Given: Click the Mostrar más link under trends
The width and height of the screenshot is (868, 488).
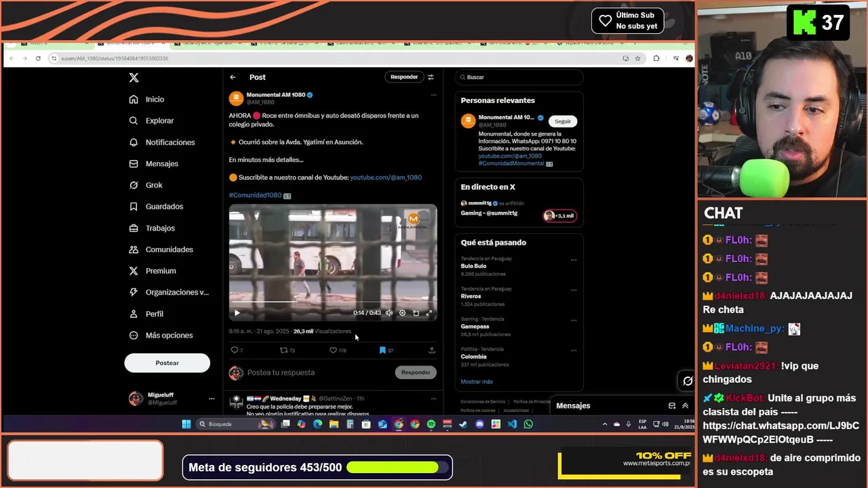Looking at the screenshot, I should (x=477, y=382).
